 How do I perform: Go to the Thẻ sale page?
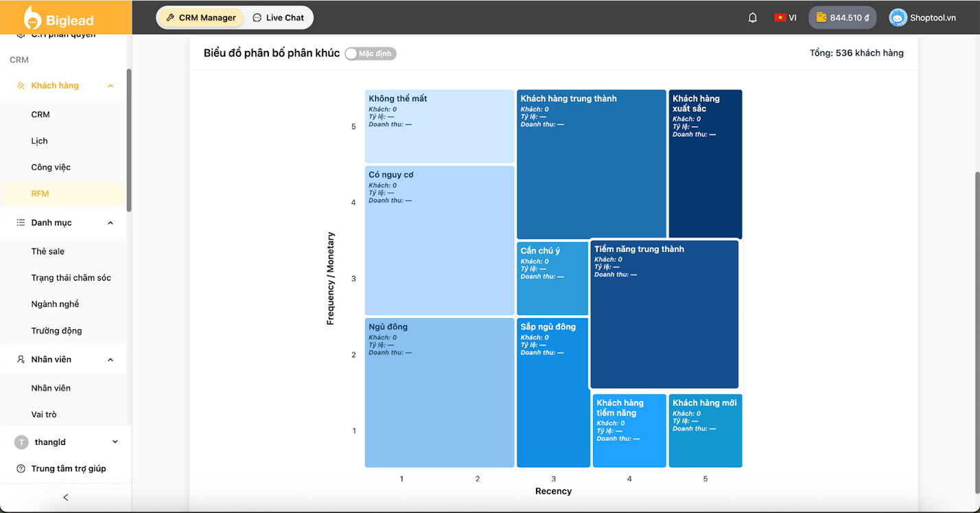point(48,251)
